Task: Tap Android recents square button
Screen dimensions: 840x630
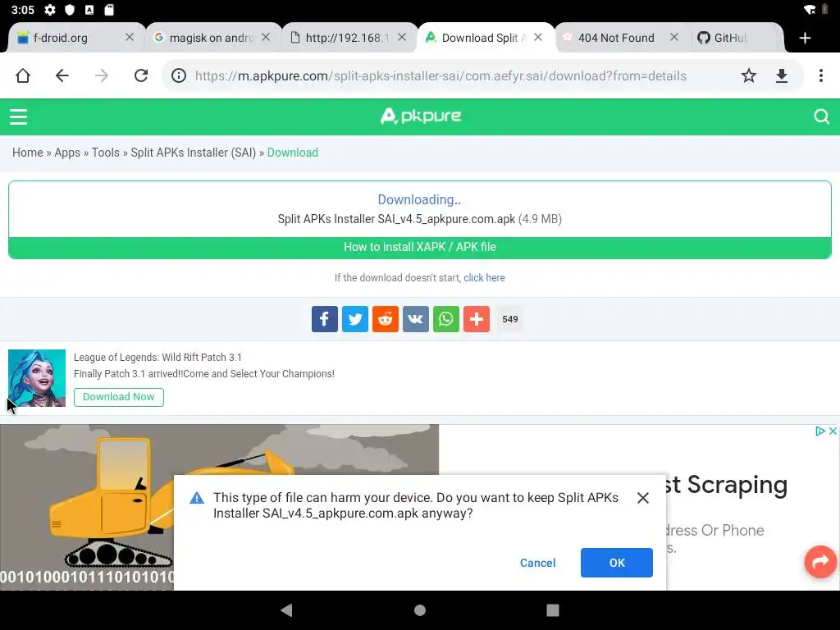Action: click(552, 609)
